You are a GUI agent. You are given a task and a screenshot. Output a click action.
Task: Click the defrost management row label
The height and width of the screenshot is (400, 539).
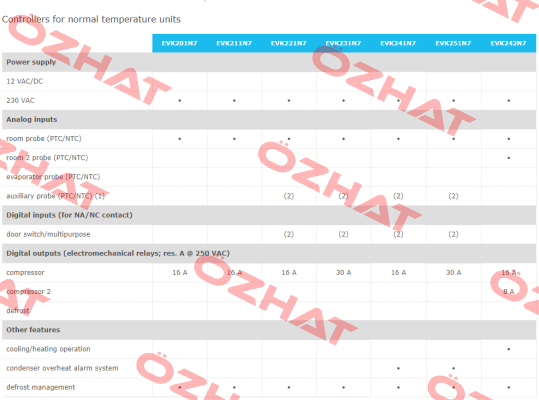click(x=41, y=387)
